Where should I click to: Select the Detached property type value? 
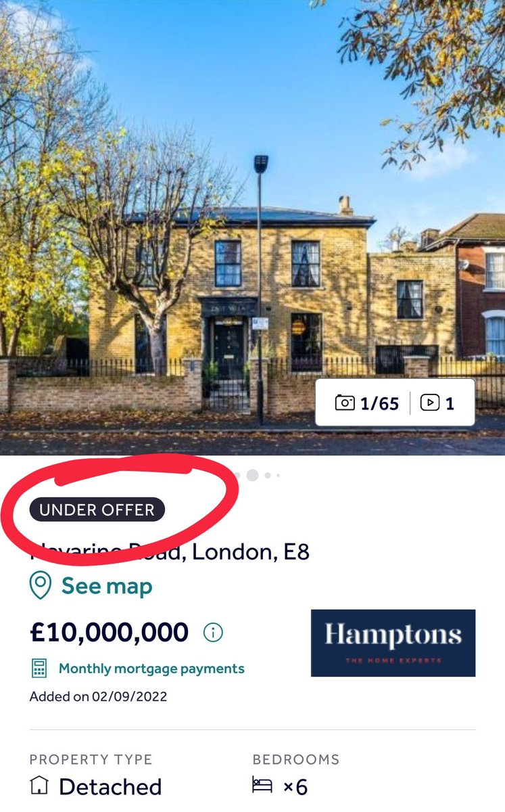pos(110,787)
